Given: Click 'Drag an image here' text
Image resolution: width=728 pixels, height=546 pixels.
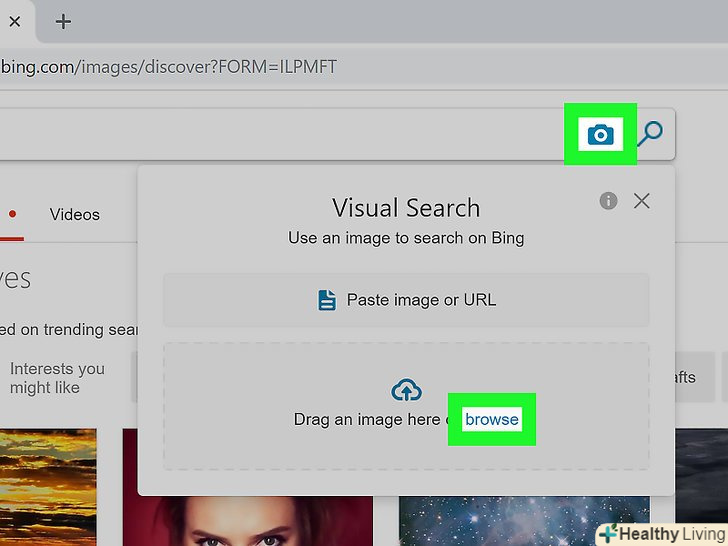Looking at the screenshot, I should [367, 420].
